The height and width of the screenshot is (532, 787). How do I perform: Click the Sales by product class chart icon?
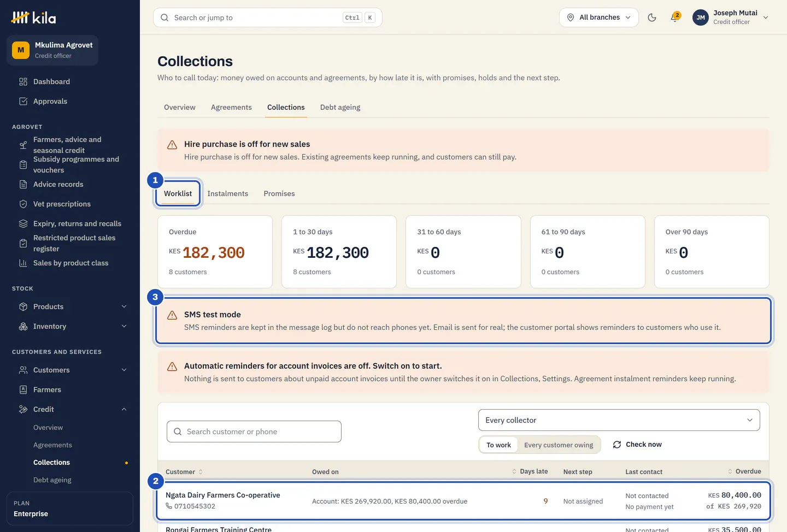point(23,263)
